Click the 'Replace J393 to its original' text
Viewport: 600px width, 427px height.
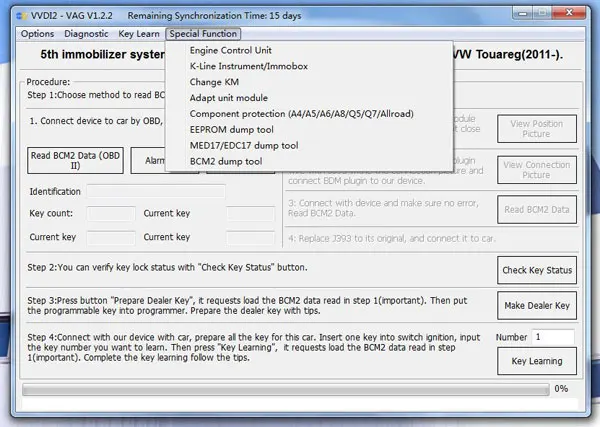(391, 238)
